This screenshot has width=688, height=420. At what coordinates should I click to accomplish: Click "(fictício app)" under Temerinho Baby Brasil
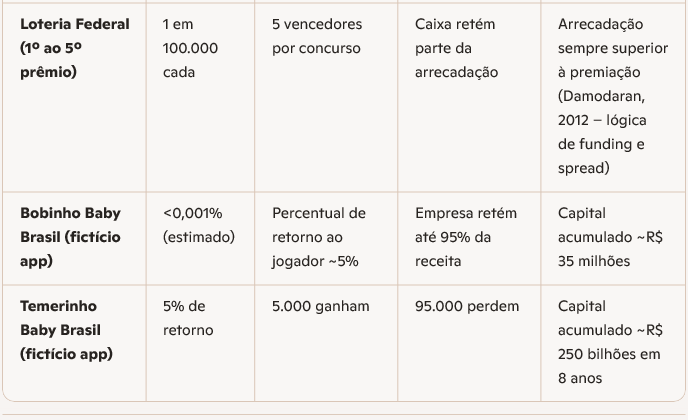pyautogui.click(x=66, y=354)
